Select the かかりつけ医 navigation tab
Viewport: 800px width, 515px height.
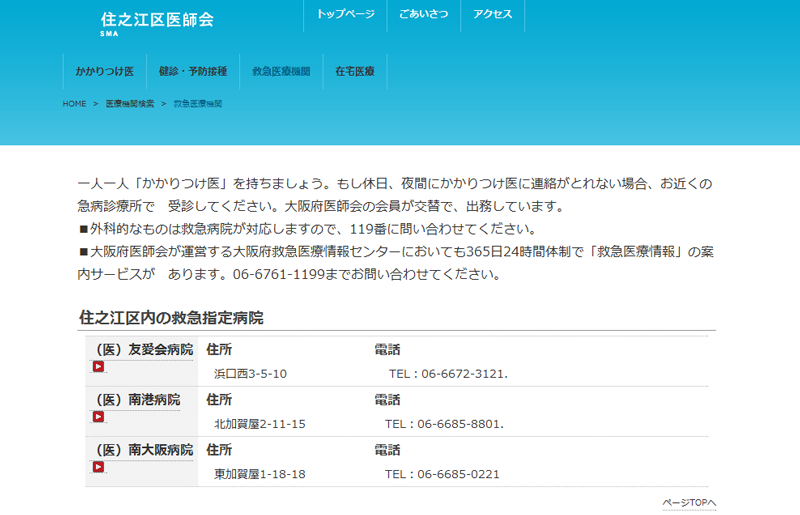point(105,72)
